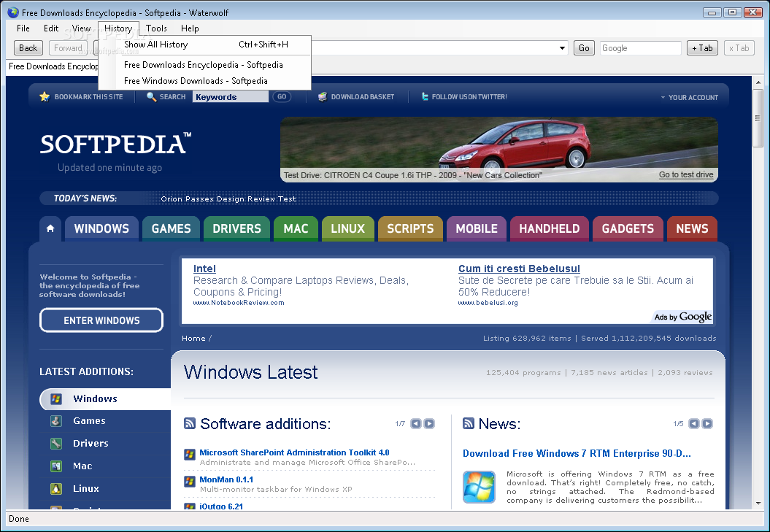Viewport: 770px width, 532px height.
Task: Open the LINUX category tab
Action: tap(347, 228)
